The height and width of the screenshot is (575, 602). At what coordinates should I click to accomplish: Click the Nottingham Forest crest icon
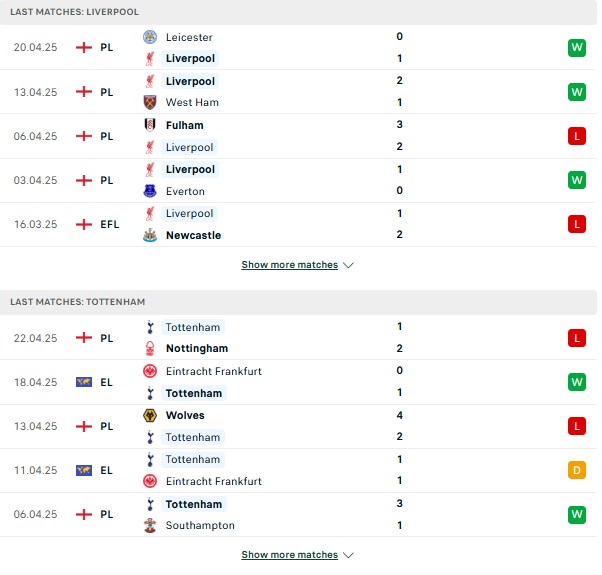pyautogui.click(x=150, y=348)
